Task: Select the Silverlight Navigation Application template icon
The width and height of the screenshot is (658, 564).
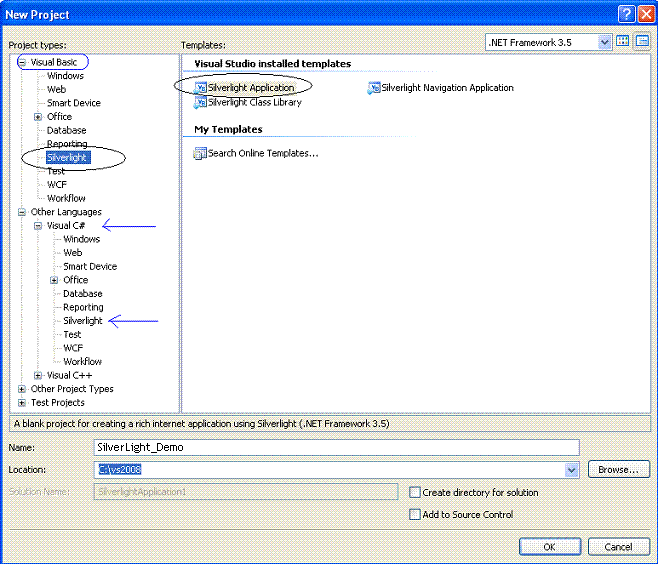Action: (374, 88)
